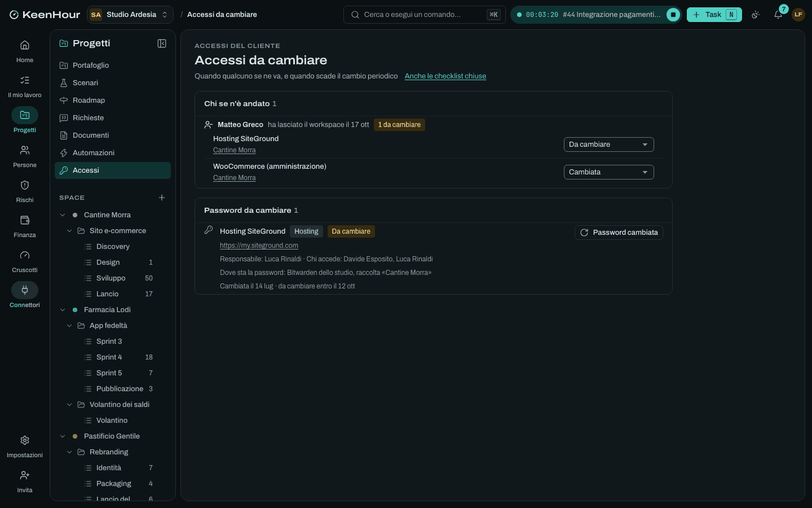The height and width of the screenshot is (508, 812).
Task: Open Automazioni menu item
Action: pos(113,153)
